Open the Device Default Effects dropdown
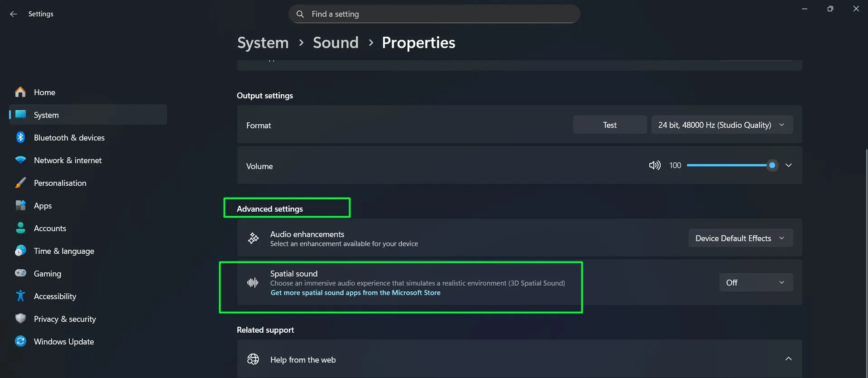This screenshot has height=378, width=868. click(x=740, y=238)
